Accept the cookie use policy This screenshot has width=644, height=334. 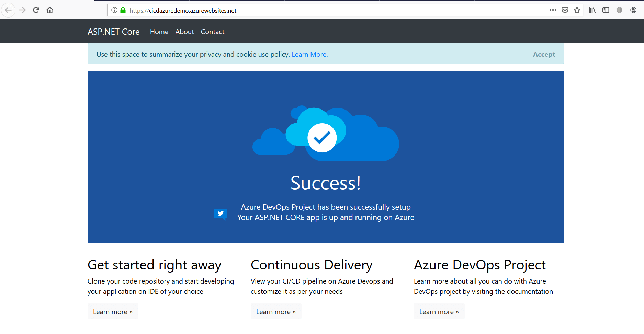544,54
